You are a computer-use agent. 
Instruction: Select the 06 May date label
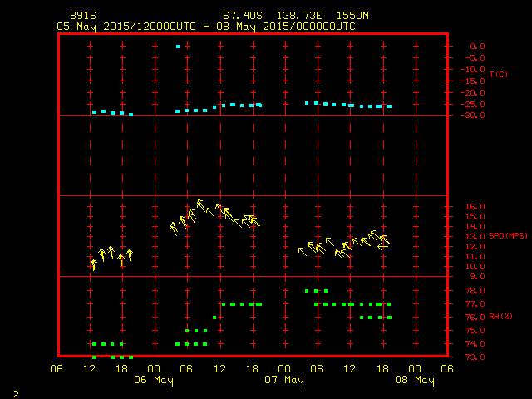click(x=154, y=380)
